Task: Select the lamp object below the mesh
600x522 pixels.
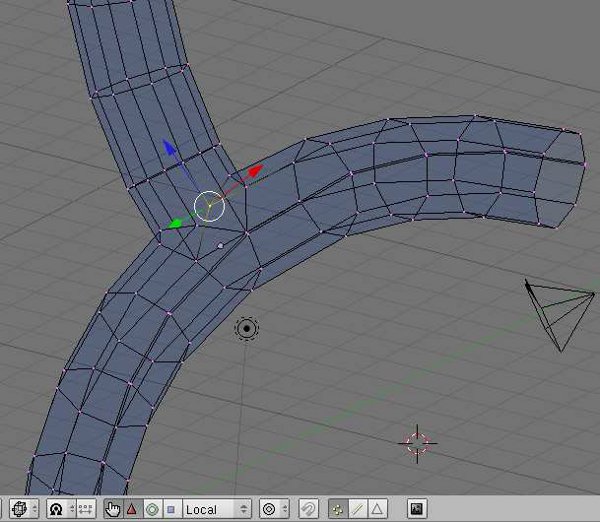Action: click(x=246, y=328)
